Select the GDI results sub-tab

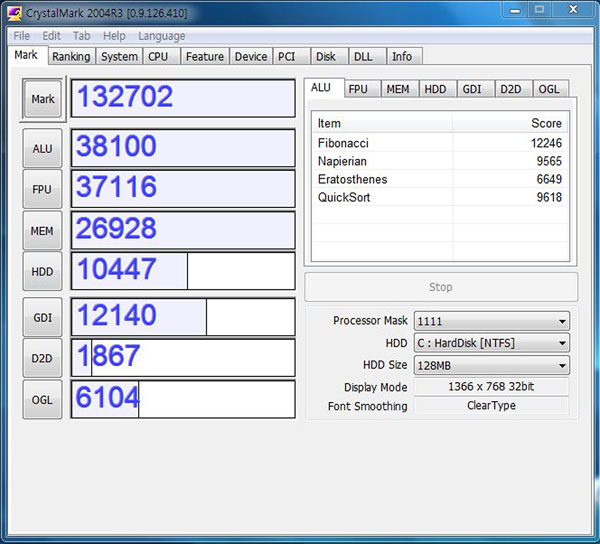tap(475, 89)
